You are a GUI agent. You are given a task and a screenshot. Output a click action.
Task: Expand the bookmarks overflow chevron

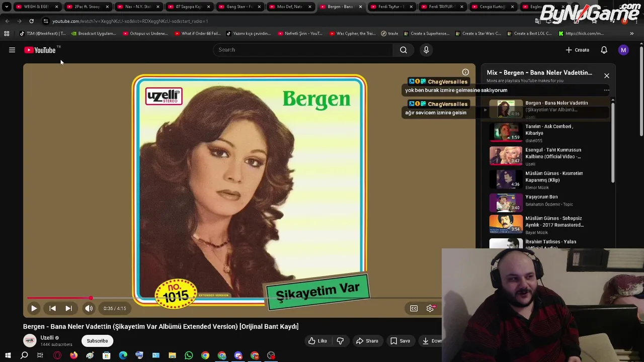[x=631, y=34]
